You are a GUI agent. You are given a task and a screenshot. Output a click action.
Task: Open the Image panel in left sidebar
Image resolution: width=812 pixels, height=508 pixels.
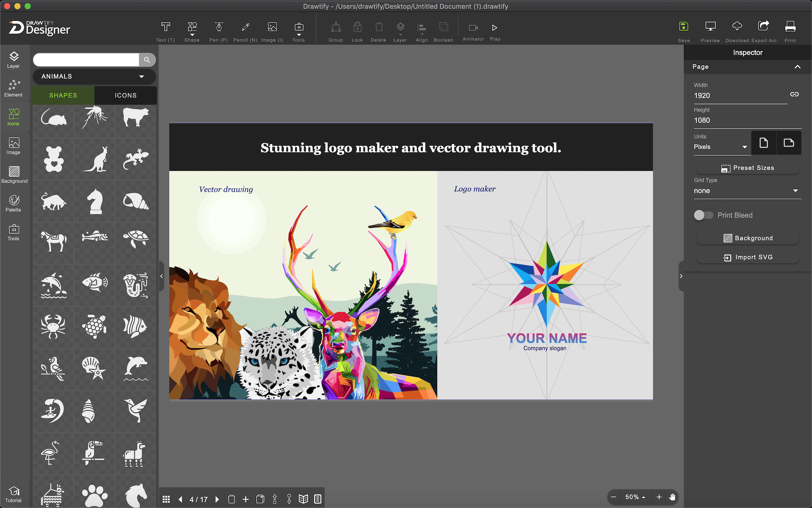pos(14,146)
